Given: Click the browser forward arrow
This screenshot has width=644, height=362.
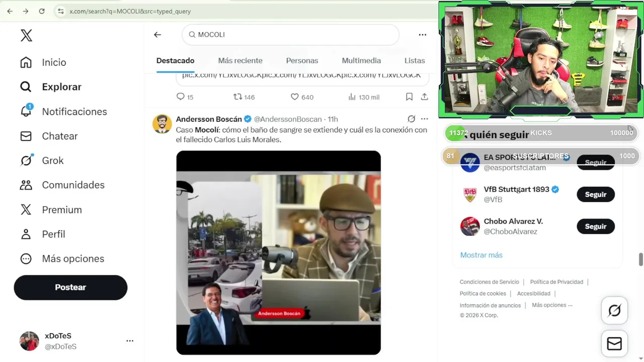Looking at the screenshot, I should (x=26, y=11).
